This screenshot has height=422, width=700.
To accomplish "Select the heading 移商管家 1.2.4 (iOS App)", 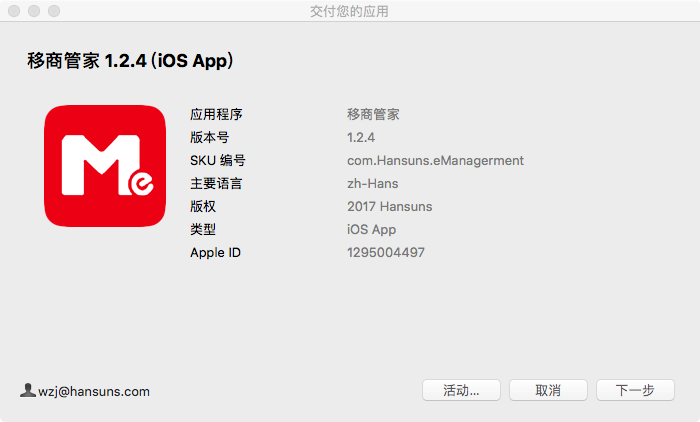I will point(130,61).
